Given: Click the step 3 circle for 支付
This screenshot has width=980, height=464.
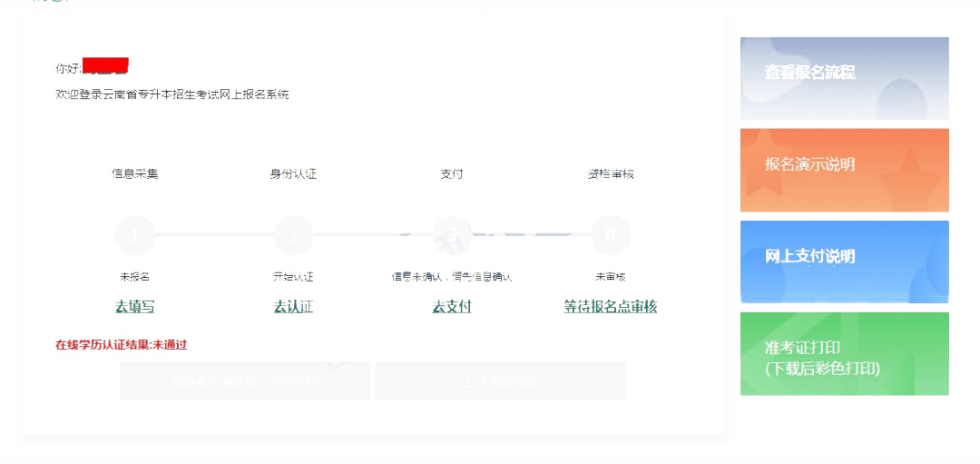Looking at the screenshot, I should click(x=452, y=235).
